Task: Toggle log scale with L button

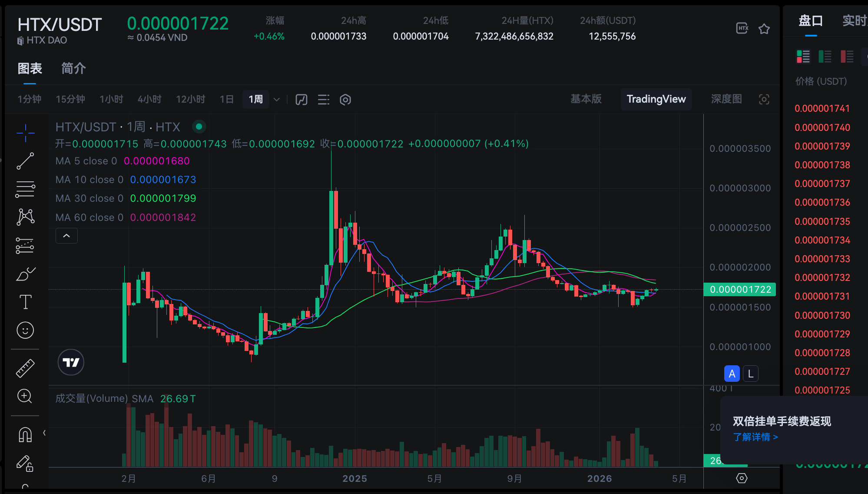Action: (750, 374)
